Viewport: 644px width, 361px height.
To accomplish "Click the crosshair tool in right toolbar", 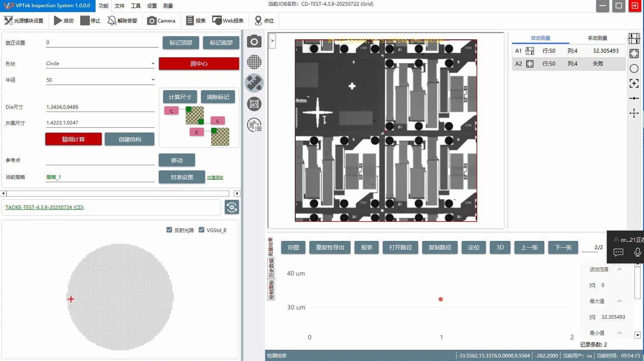I will point(634,113).
